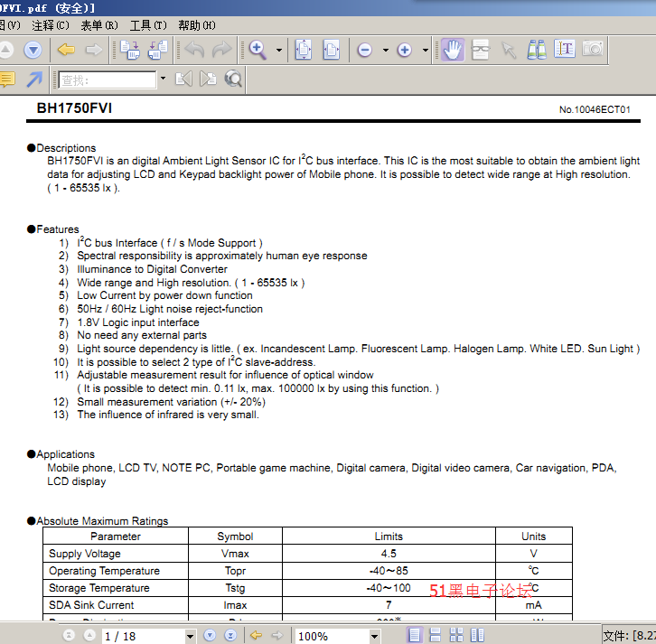
Task: Click the page number field showing 1 / 18
Action: 143,636
